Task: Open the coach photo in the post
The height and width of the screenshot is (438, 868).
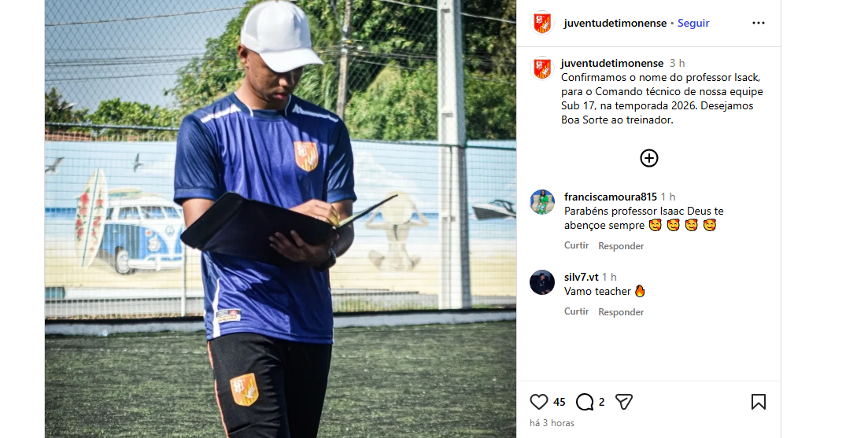Action: pyautogui.click(x=281, y=219)
